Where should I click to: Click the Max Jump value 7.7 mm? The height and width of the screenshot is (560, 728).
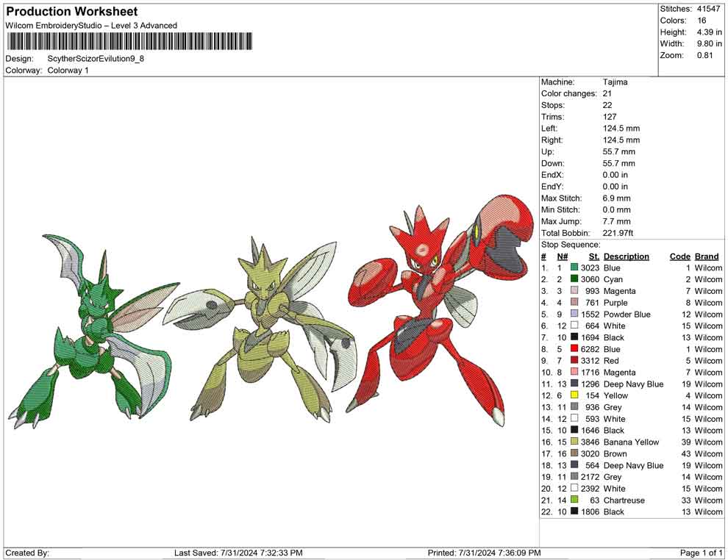(616, 221)
